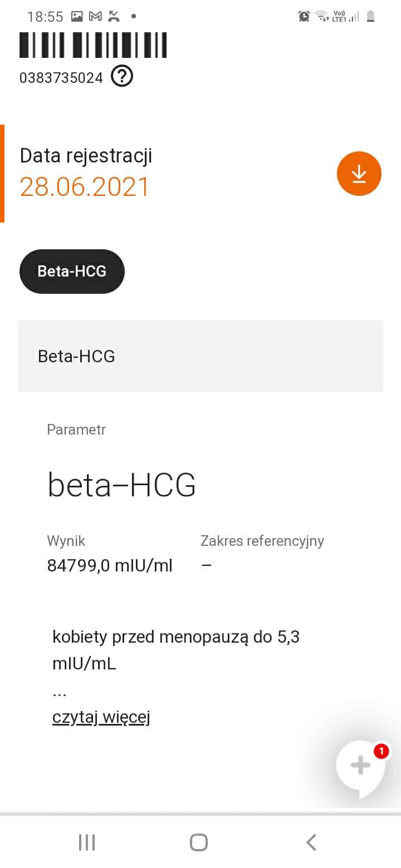This screenshot has width=401, height=868.
Task: Tap the result value 84799,0 mIU/ml
Action: pyautogui.click(x=110, y=566)
